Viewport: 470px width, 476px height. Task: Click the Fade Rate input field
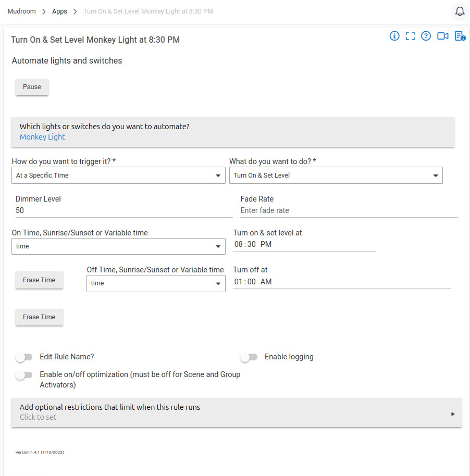pyautogui.click(x=349, y=211)
